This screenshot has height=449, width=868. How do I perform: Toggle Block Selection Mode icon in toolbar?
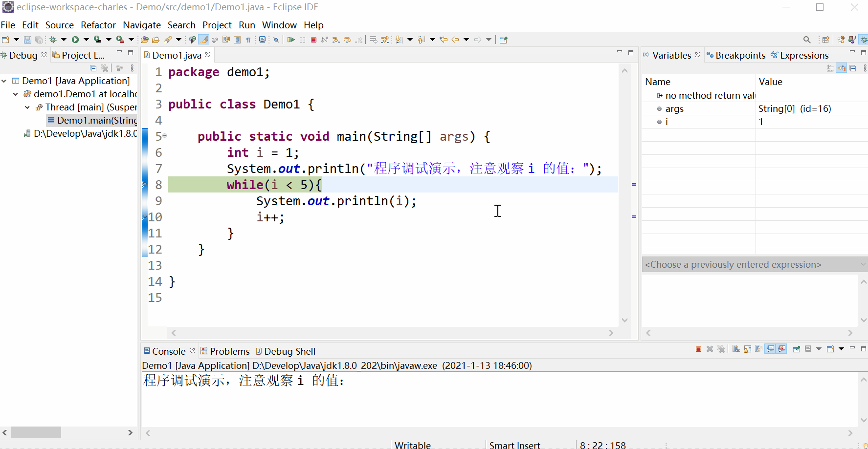point(237,40)
